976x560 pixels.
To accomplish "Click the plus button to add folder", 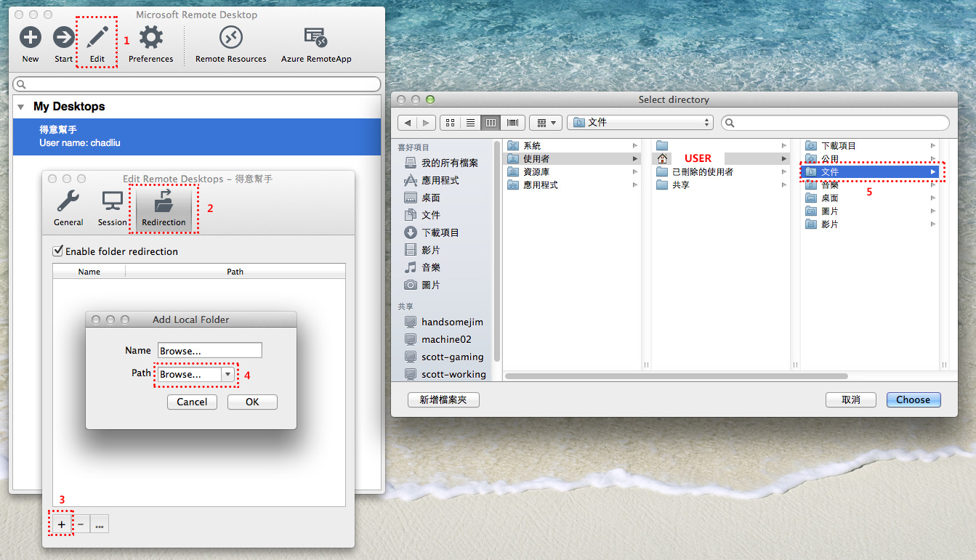I will tap(62, 524).
